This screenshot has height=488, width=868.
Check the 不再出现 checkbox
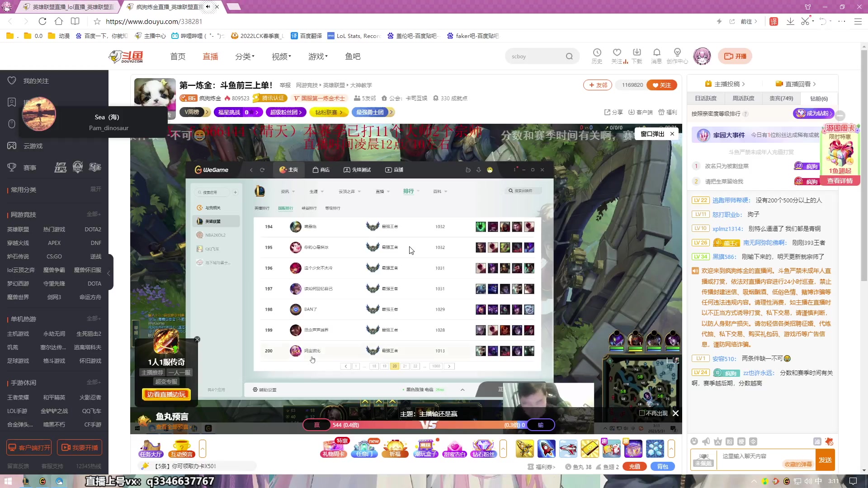pyautogui.click(x=642, y=413)
